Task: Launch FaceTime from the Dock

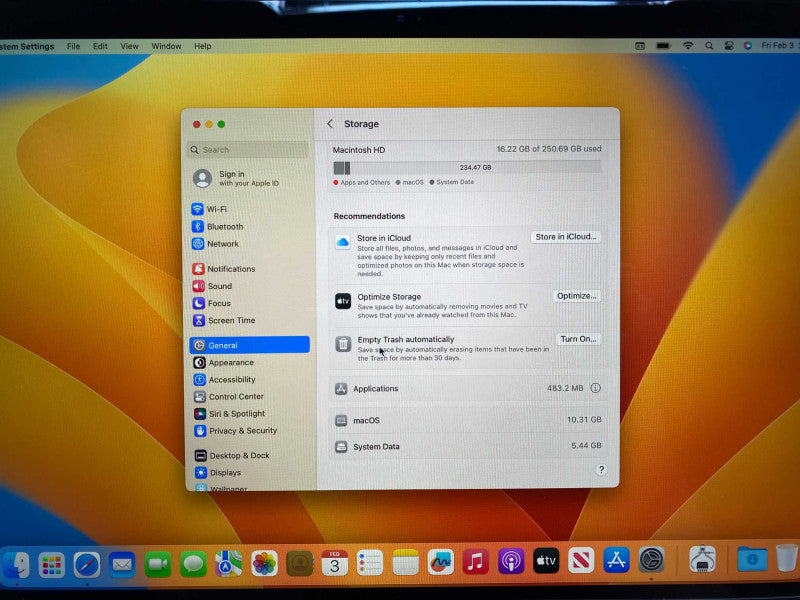Action: tap(158, 564)
